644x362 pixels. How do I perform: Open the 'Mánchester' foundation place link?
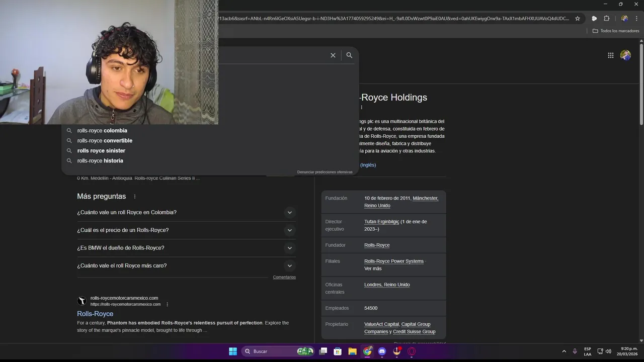(x=425, y=198)
